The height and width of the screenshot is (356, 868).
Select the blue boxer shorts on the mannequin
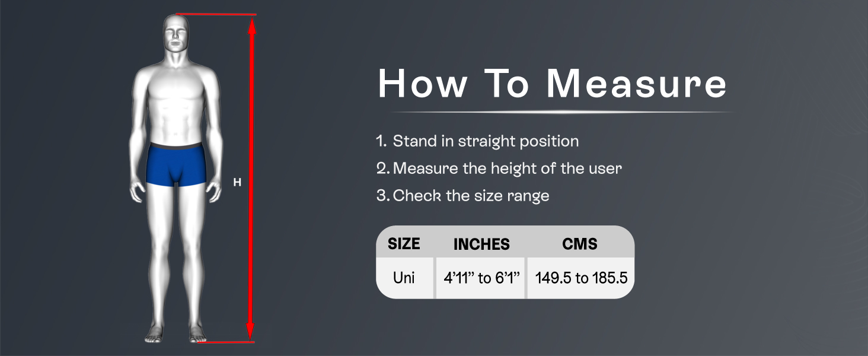[x=175, y=167]
